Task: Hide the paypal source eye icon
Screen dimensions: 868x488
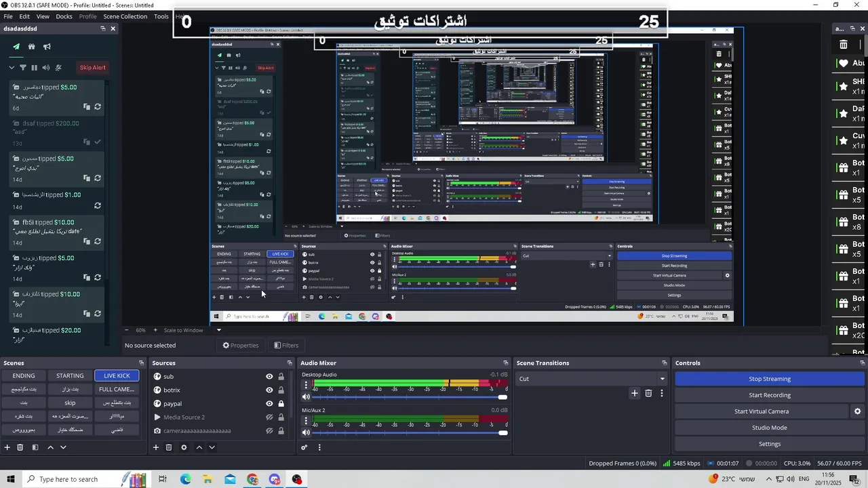Action: point(269,404)
